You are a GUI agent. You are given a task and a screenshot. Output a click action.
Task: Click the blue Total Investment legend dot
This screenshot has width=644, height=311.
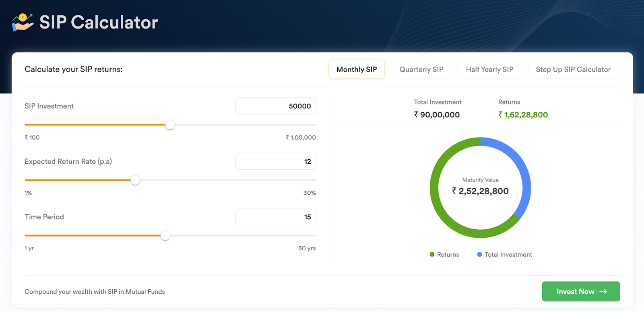[479, 254]
